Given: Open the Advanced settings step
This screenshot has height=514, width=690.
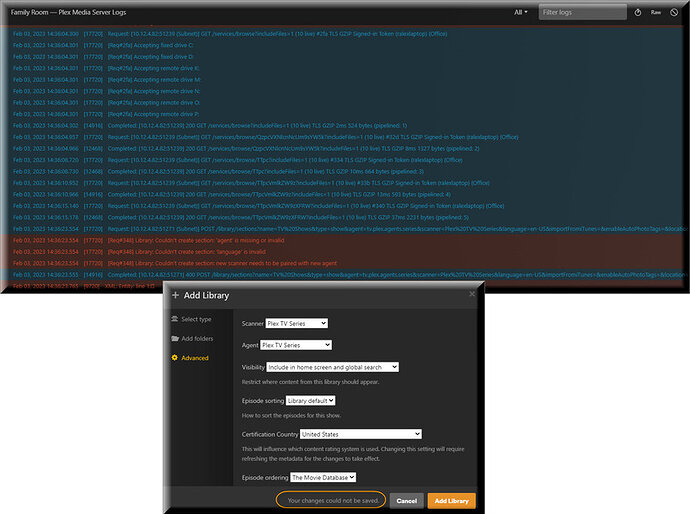Looking at the screenshot, I should [195, 358].
